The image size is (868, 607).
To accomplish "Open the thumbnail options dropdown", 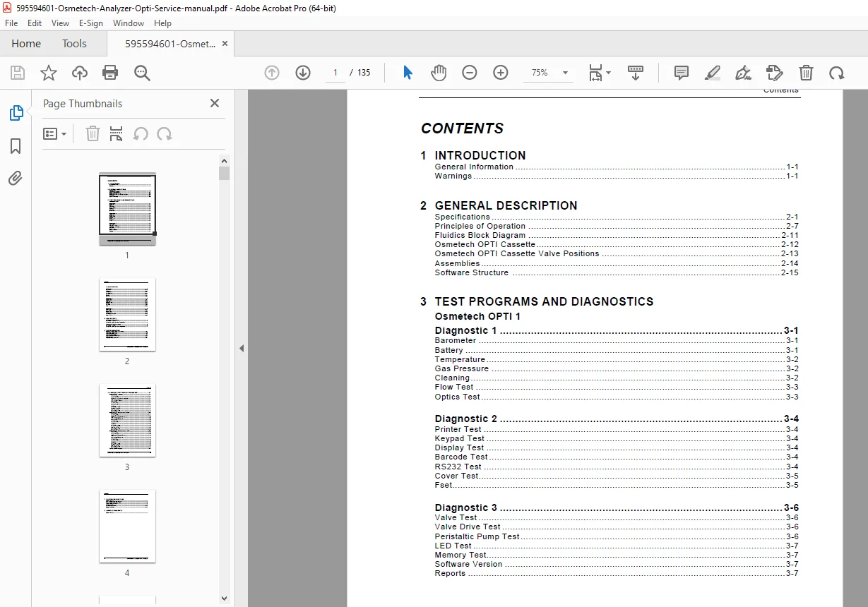I will [x=55, y=134].
